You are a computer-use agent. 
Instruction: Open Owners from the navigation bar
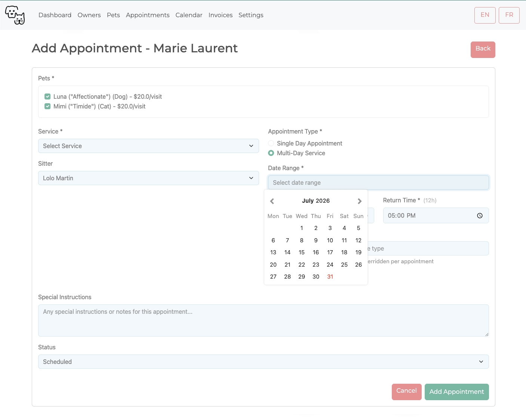[x=89, y=15]
